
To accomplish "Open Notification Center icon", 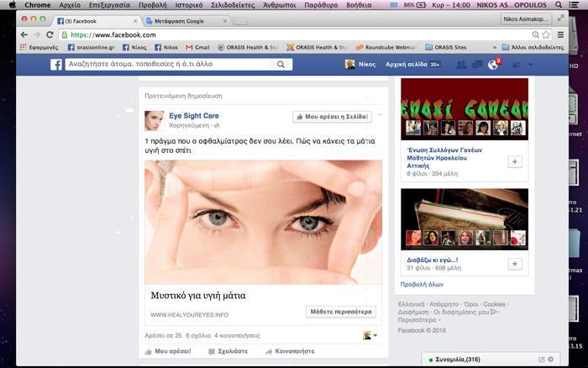I will 574,5.
